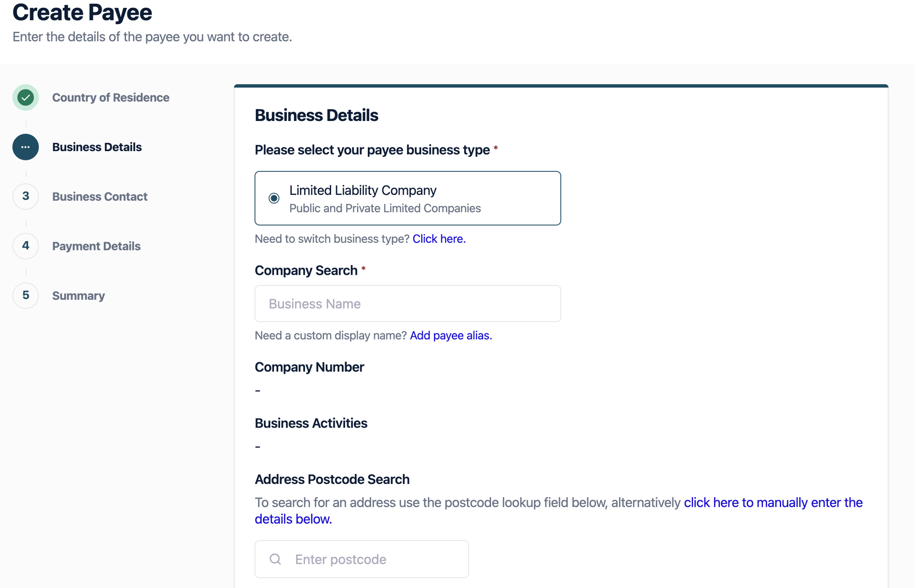This screenshot has width=915, height=588.
Task: Click the Business Details step circle icon
Action: [26, 147]
